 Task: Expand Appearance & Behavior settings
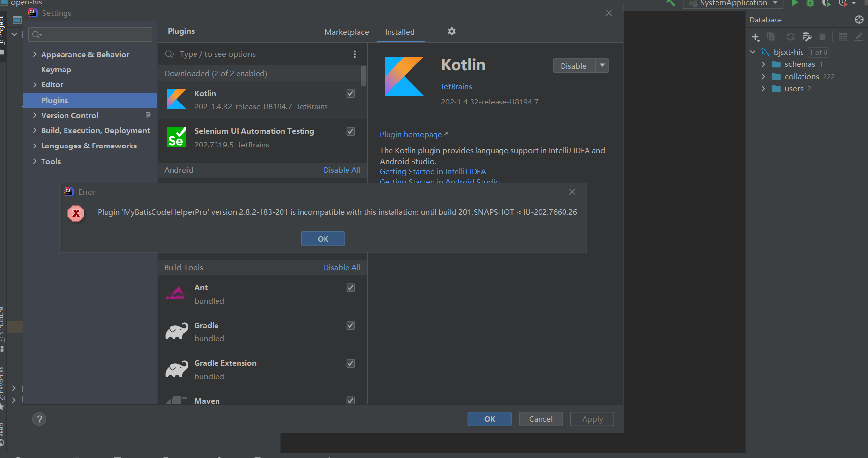[35, 54]
